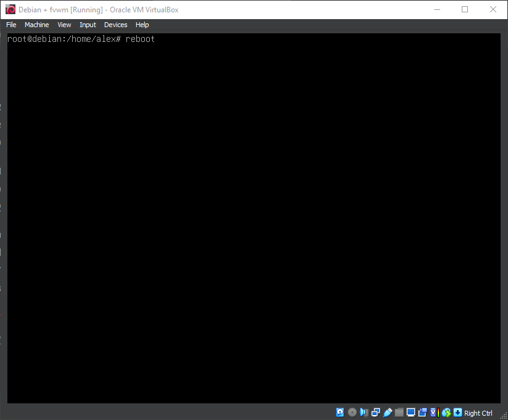Click the virtualization features V indicator
The image size is (508, 420).
click(433, 412)
